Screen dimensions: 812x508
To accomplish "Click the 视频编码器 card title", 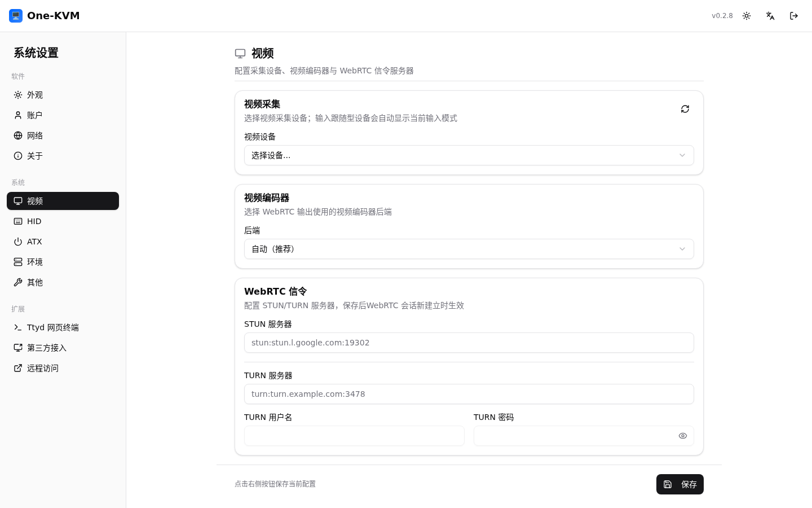I will 267,198.
